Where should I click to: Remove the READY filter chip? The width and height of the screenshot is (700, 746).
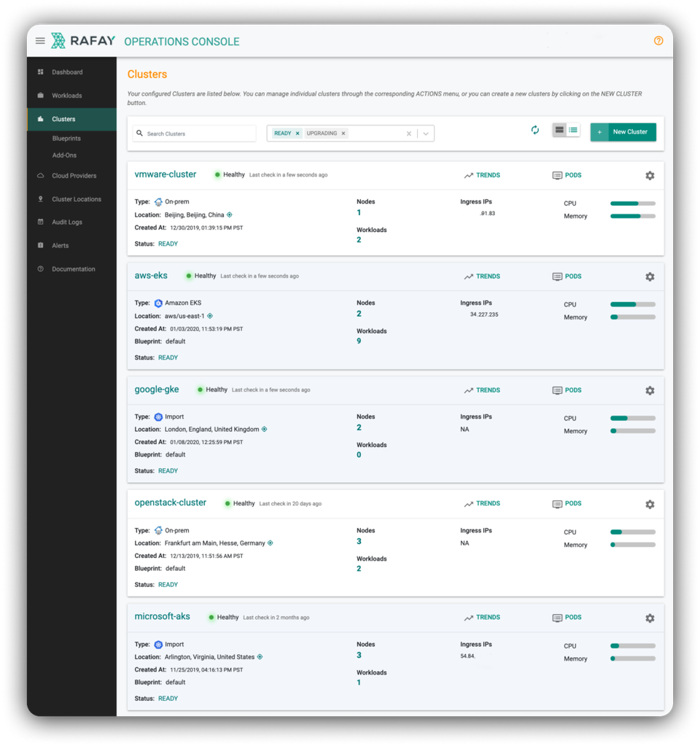point(297,133)
